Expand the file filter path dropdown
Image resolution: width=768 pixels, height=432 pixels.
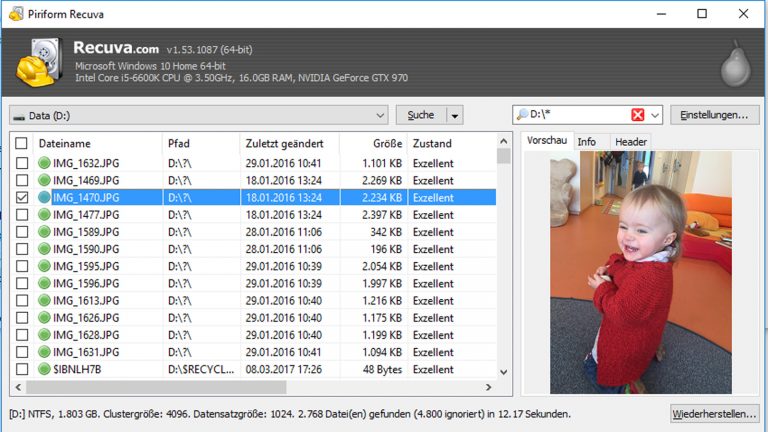[x=655, y=115]
